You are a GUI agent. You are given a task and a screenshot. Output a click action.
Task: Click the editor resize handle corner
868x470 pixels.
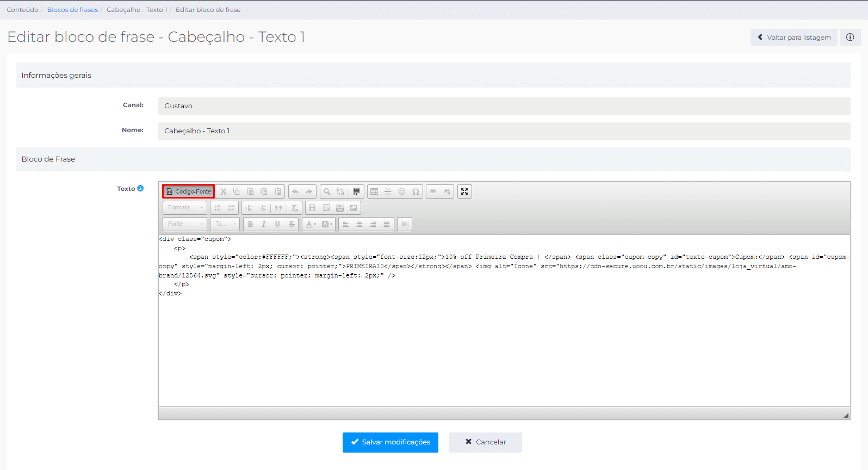coord(846,415)
